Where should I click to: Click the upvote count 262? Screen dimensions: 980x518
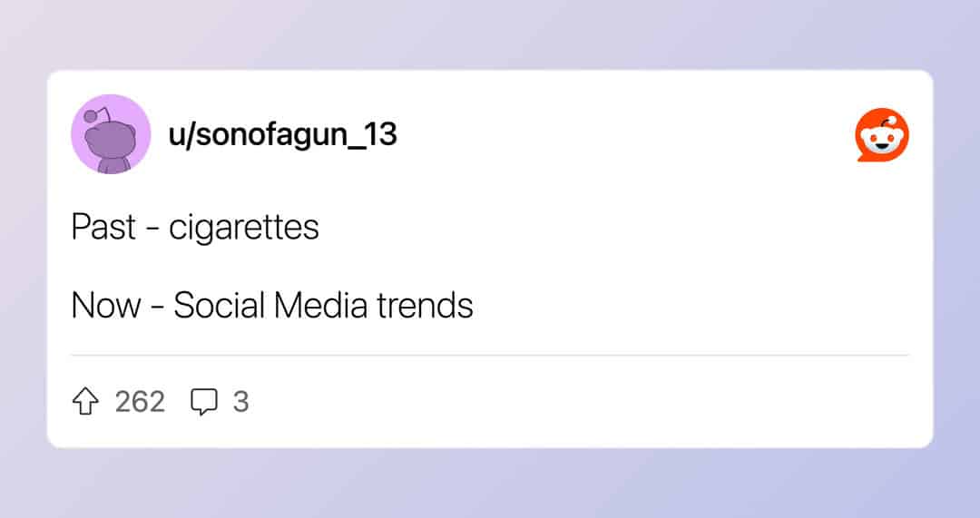[140, 402]
